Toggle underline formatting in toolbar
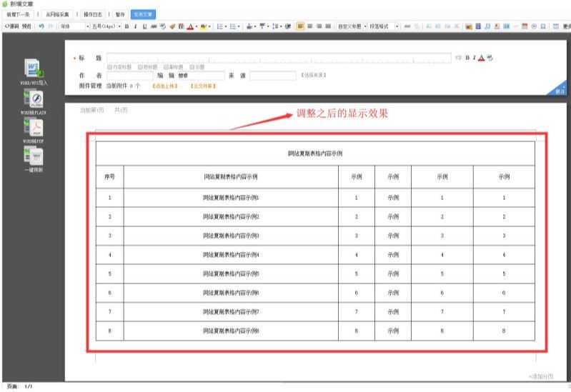 (144, 26)
